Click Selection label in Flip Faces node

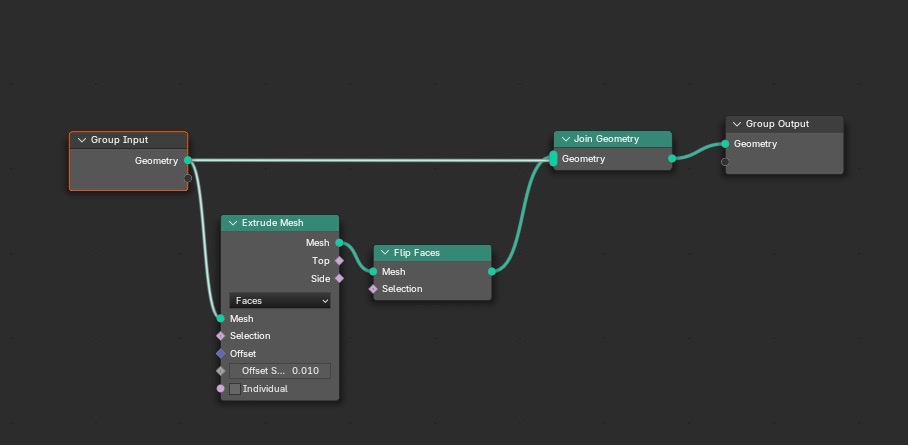[x=402, y=289]
